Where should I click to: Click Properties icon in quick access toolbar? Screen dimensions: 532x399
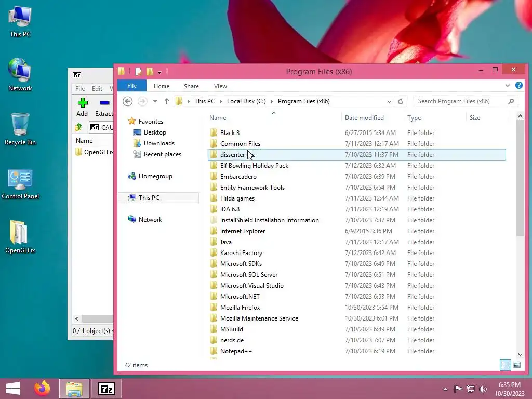click(x=138, y=71)
